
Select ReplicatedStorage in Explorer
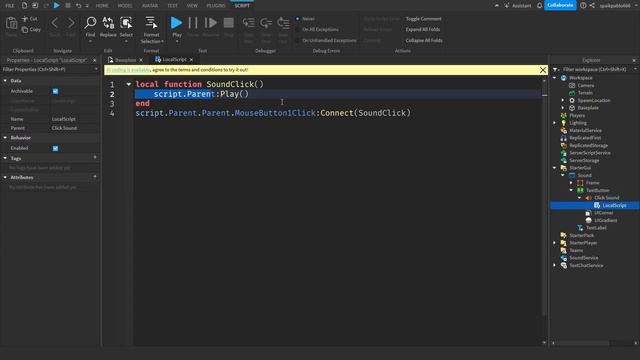[589, 145]
